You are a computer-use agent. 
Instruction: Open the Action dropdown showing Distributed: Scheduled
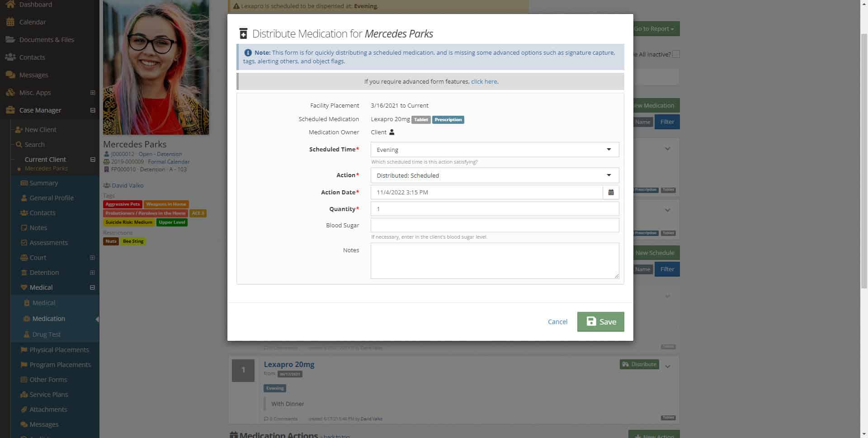coord(494,175)
